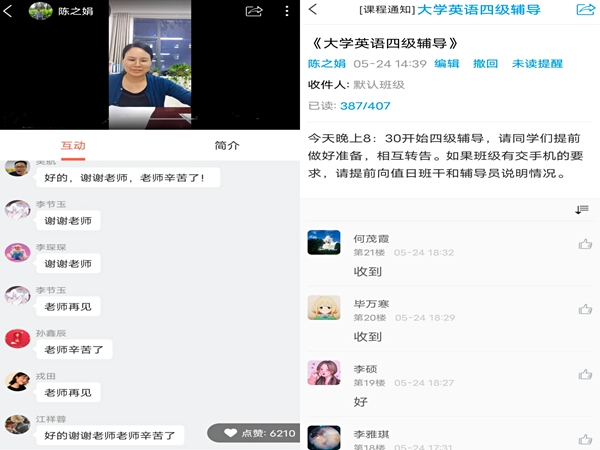Select recipient 默认班级

tap(379, 85)
